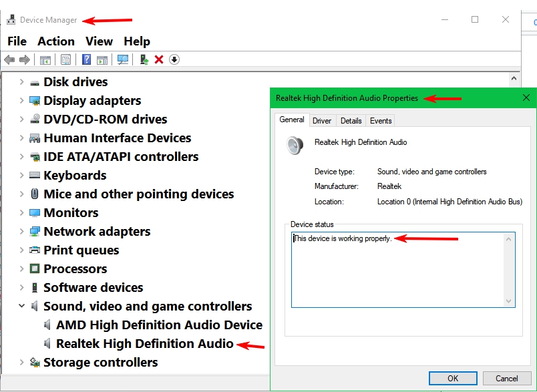Click the Print queues printer icon

click(x=35, y=250)
